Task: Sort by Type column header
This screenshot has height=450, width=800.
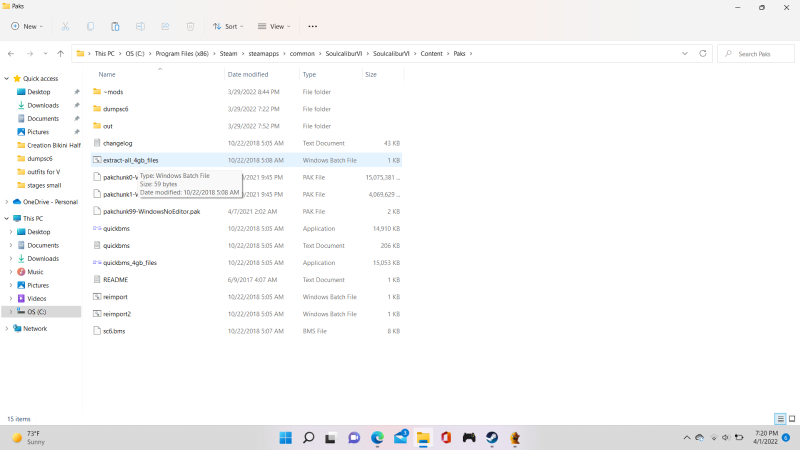Action: 309,74
